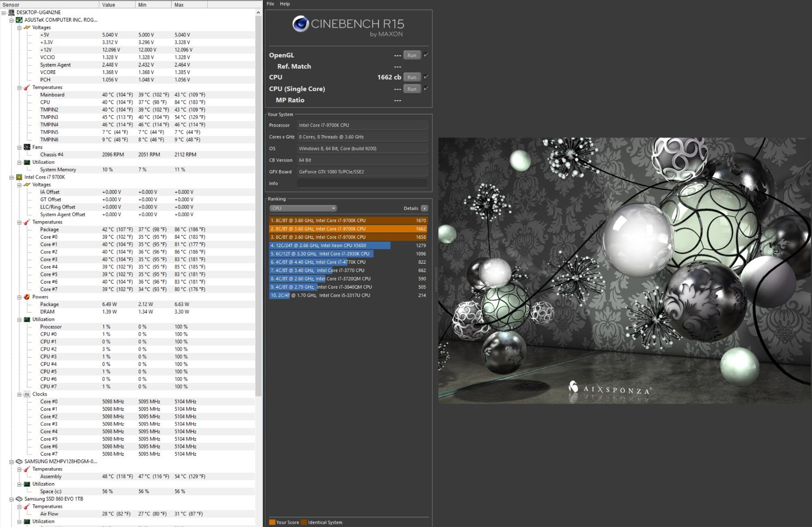The height and width of the screenshot is (527, 812).
Task: Click the Intel Core i7 9700K CPU icon
Action: point(19,177)
